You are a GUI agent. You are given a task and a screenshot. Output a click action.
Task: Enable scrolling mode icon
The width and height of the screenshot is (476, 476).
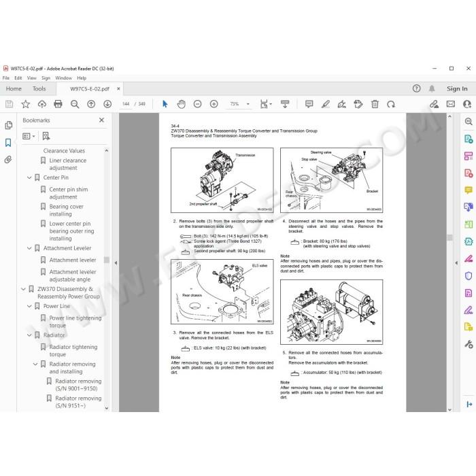click(285, 104)
